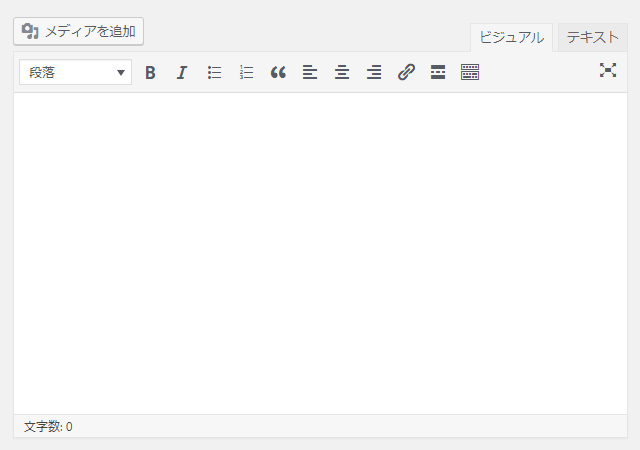640x450 pixels.
Task: Switch to the ビジュアル tab
Action: pos(511,38)
